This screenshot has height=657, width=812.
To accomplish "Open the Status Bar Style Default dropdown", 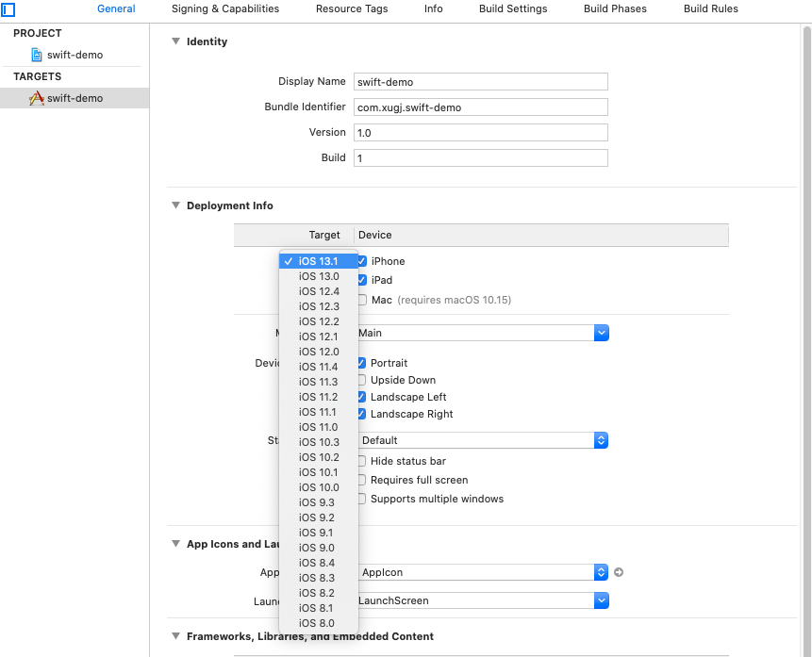I will coord(601,440).
